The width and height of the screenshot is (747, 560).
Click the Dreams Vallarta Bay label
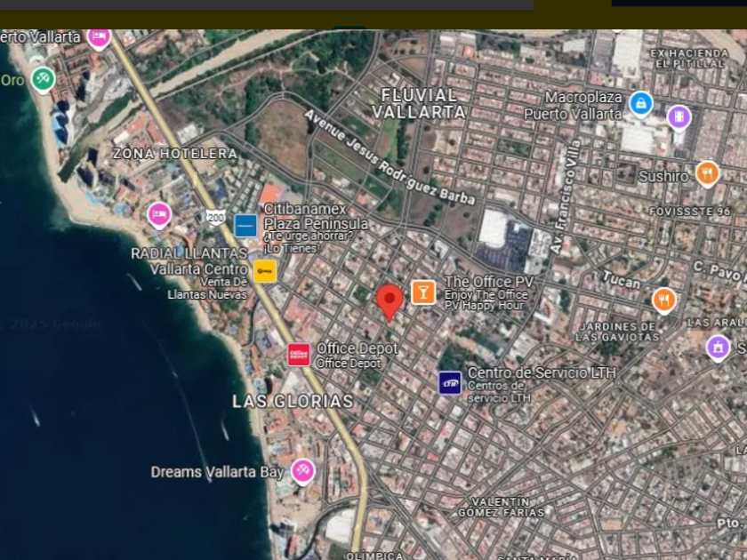point(217,472)
